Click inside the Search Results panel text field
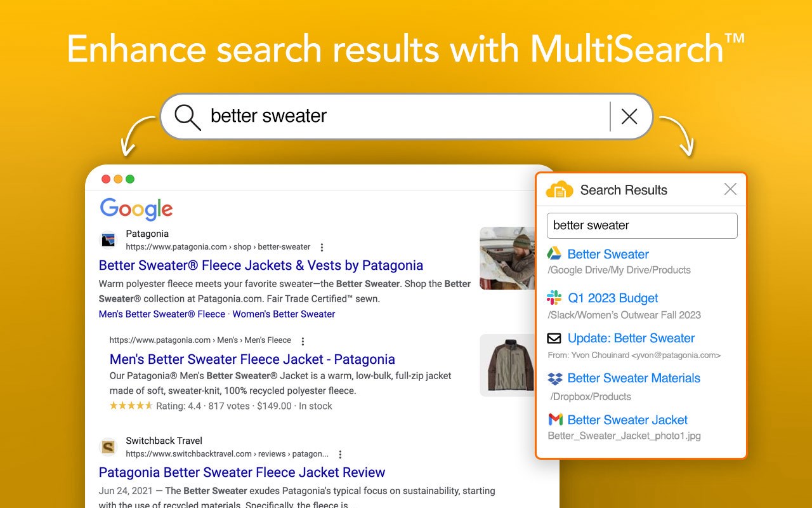The width and height of the screenshot is (812, 508). click(x=641, y=225)
